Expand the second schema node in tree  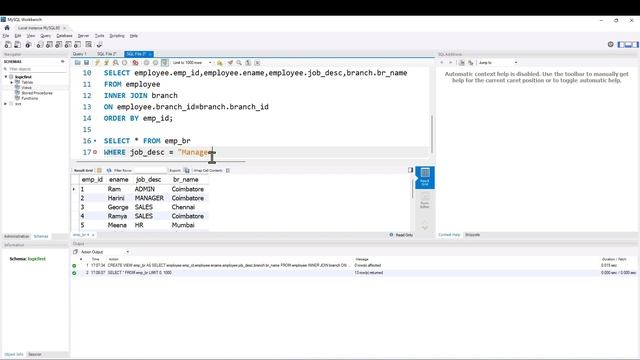point(6,104)
